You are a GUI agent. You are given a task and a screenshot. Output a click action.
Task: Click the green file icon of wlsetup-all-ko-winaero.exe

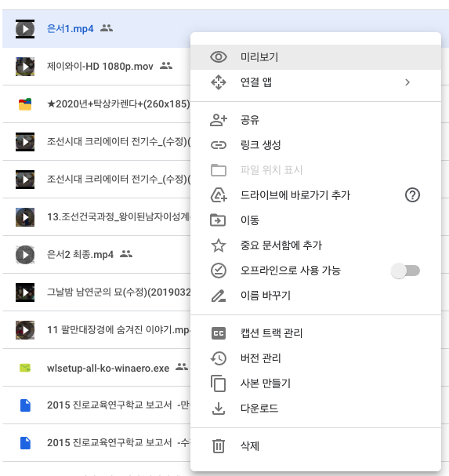25,368
